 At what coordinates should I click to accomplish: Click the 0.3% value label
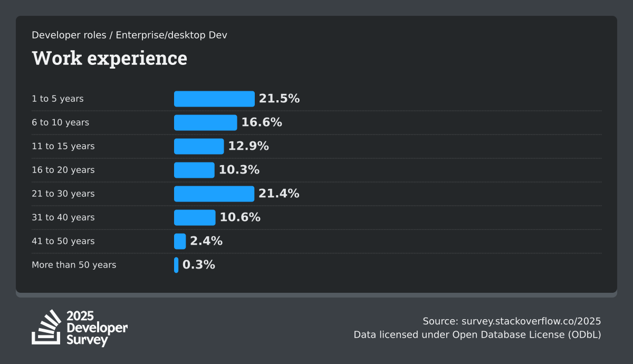pos(199,265)
